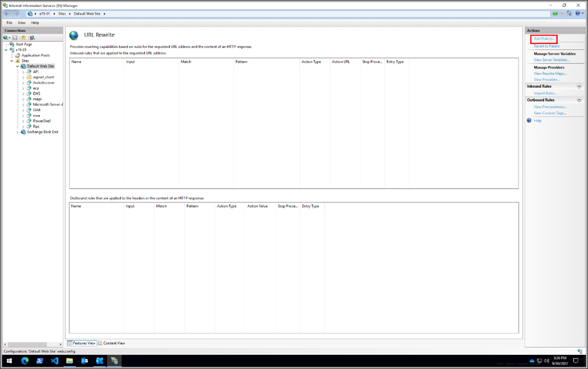
Task: Click IIS Manager icon on taskbar
Action: click(x=114, y=361)
